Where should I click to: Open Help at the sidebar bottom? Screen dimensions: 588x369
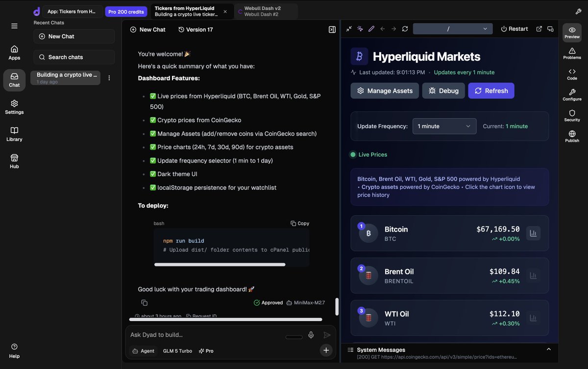(x=14, y=350)
